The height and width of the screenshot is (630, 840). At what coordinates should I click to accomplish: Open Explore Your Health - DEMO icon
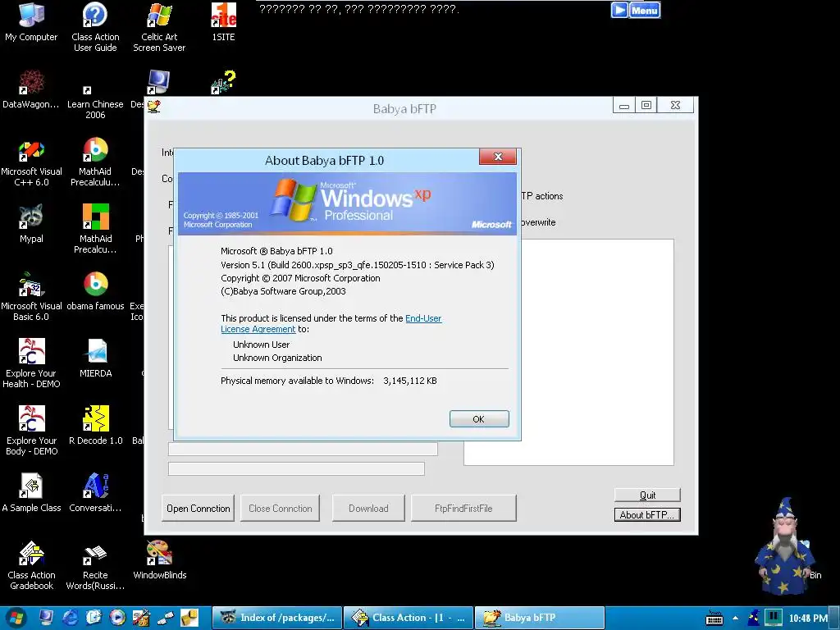31,363
